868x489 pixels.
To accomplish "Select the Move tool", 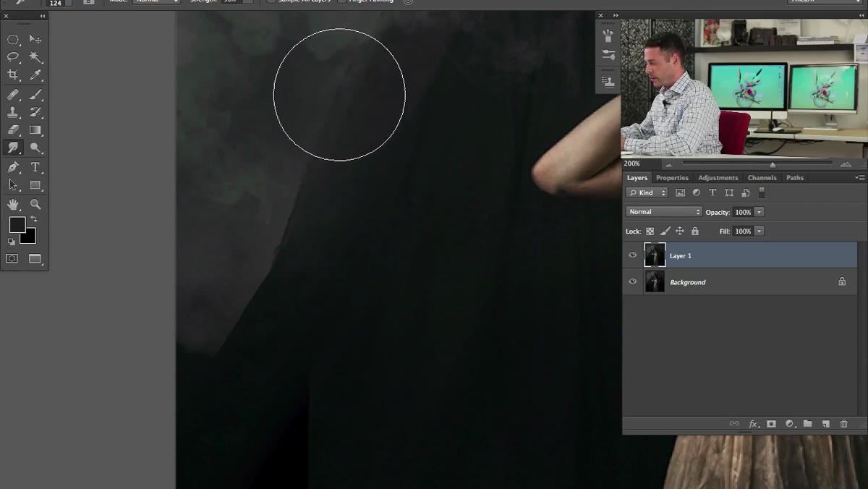I will tap(35, 39).
